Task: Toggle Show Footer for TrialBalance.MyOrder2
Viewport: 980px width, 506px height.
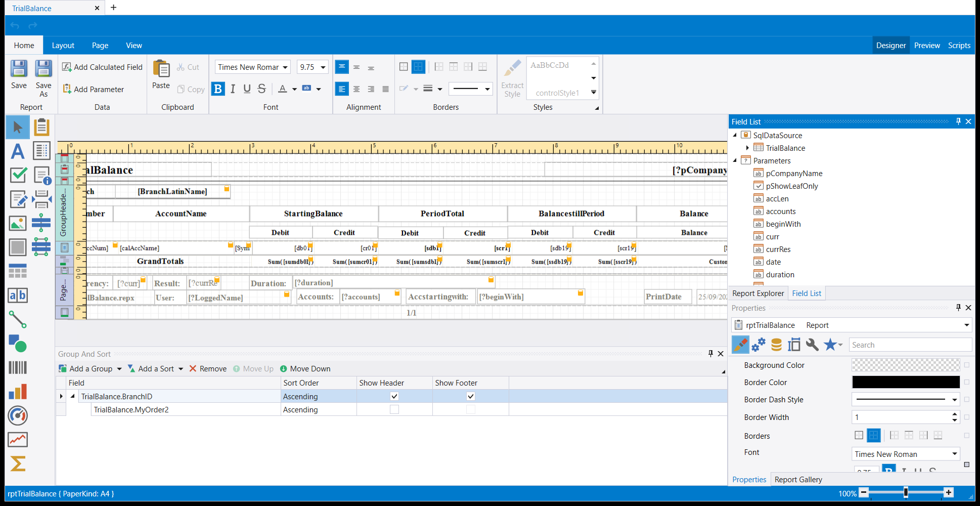Action: pyautogui.click(x=471, y=409)
